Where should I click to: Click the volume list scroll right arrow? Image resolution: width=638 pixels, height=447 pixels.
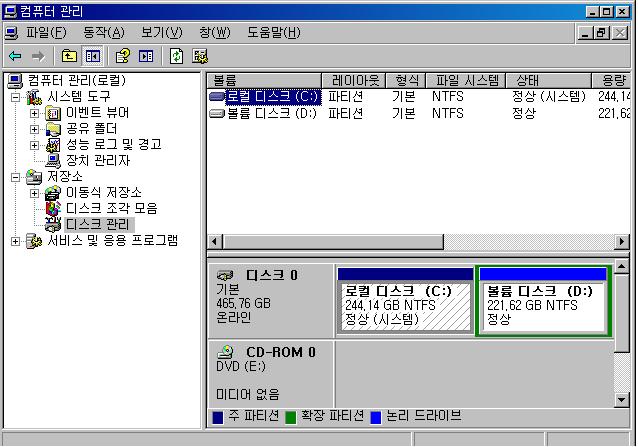[621, 242]
